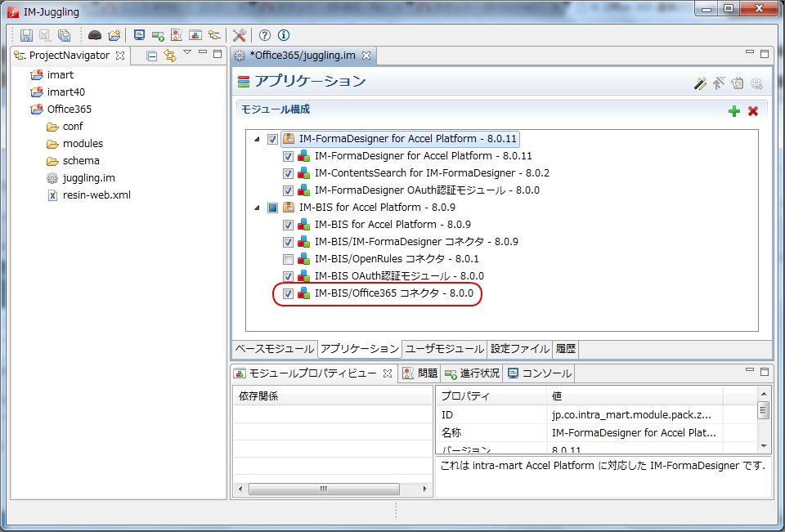The image size is (785, 532).
Task: Open the コンソール tab
Action: (539, 373)
